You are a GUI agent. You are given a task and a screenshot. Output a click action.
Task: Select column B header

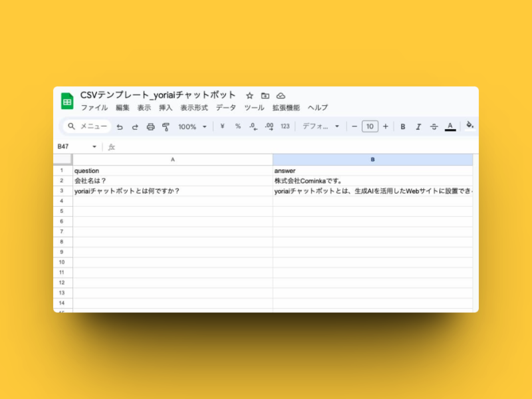pyautogui.click(x=372, y=160)
